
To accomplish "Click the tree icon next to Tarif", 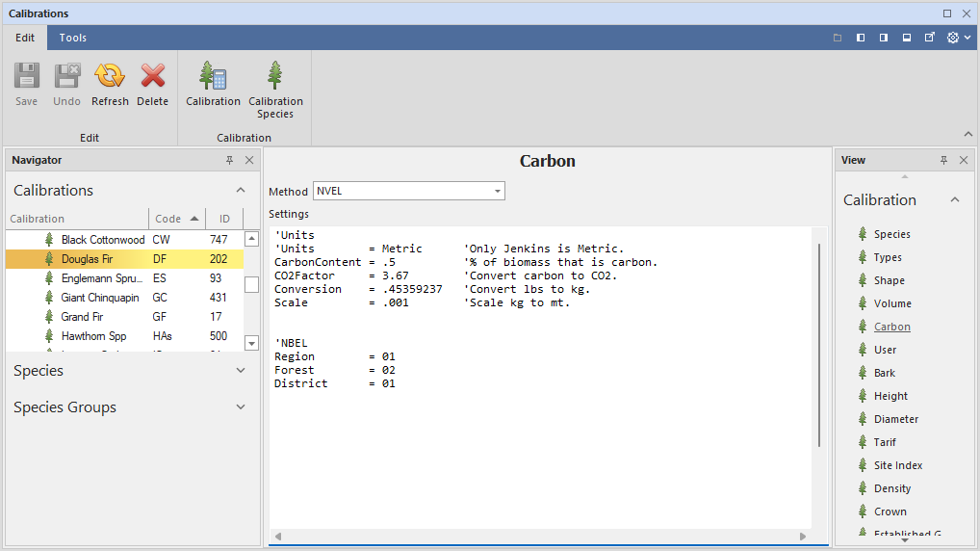I will click(863, 442).
